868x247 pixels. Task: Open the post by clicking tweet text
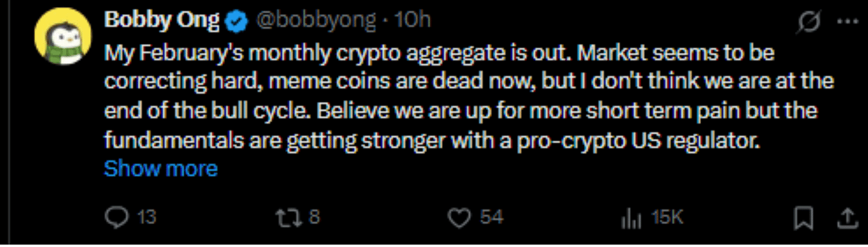click(469, 96)
